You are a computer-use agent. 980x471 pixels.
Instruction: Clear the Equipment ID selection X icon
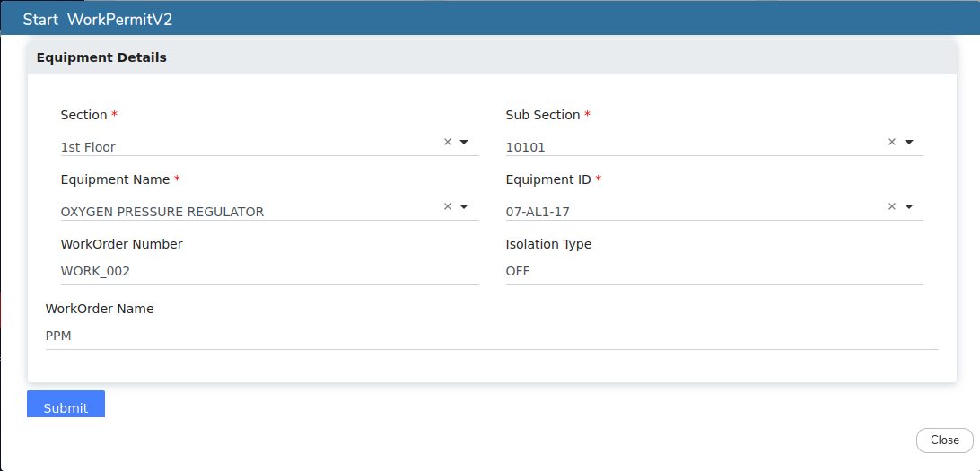892,206
